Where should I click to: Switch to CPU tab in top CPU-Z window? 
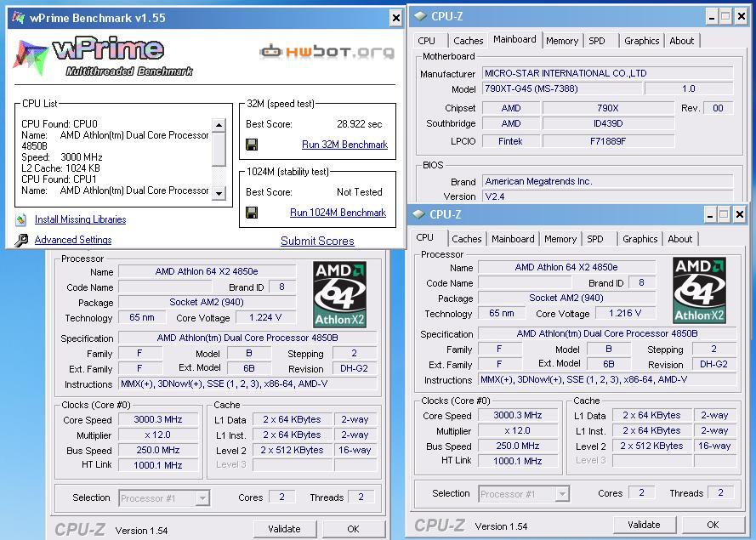tap(427, 41)
